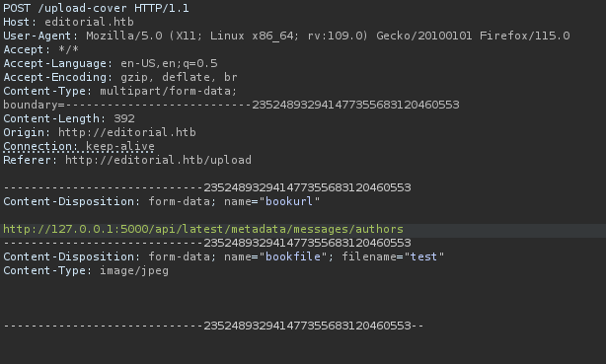
Task: Click the second multipart boundary line
Action: point(207,243)
